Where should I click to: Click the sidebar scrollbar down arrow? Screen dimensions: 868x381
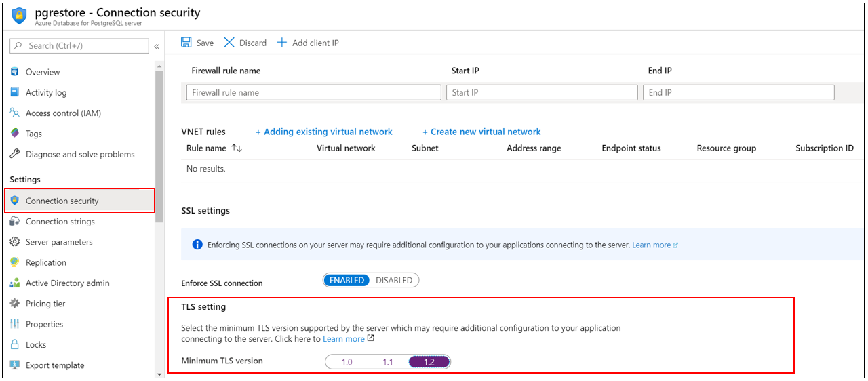159,374
